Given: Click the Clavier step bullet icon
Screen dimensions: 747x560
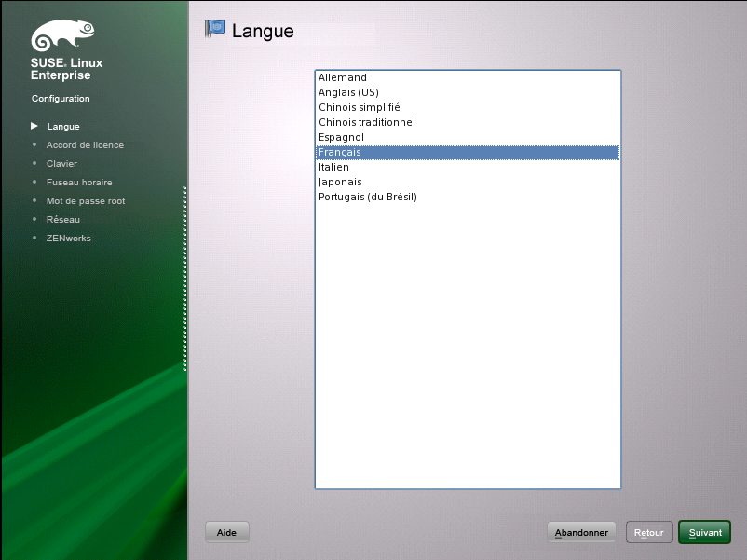Looking at the screenshot, I should [x=35, y=163].
